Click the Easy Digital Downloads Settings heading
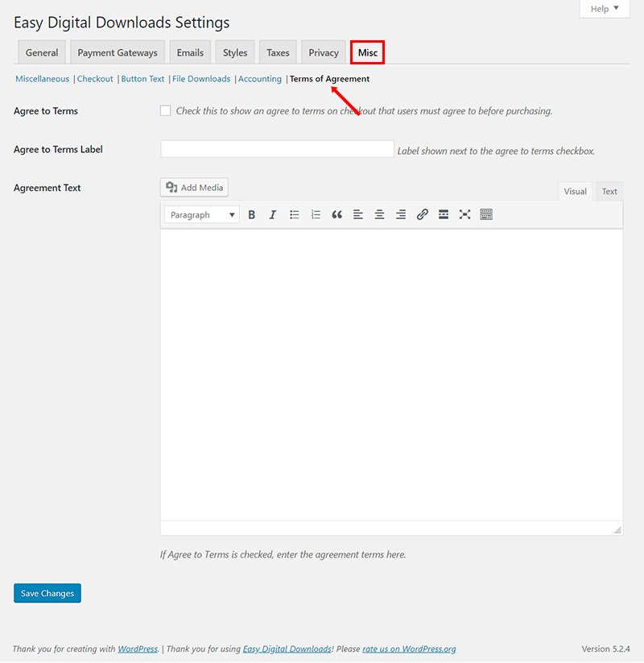Screen dimensions: 644x663 122,23
